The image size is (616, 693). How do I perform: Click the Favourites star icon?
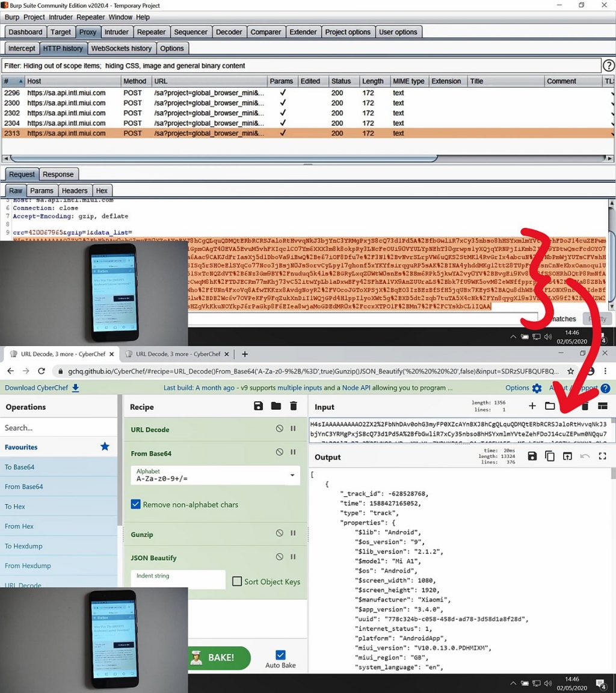[105, 446]
